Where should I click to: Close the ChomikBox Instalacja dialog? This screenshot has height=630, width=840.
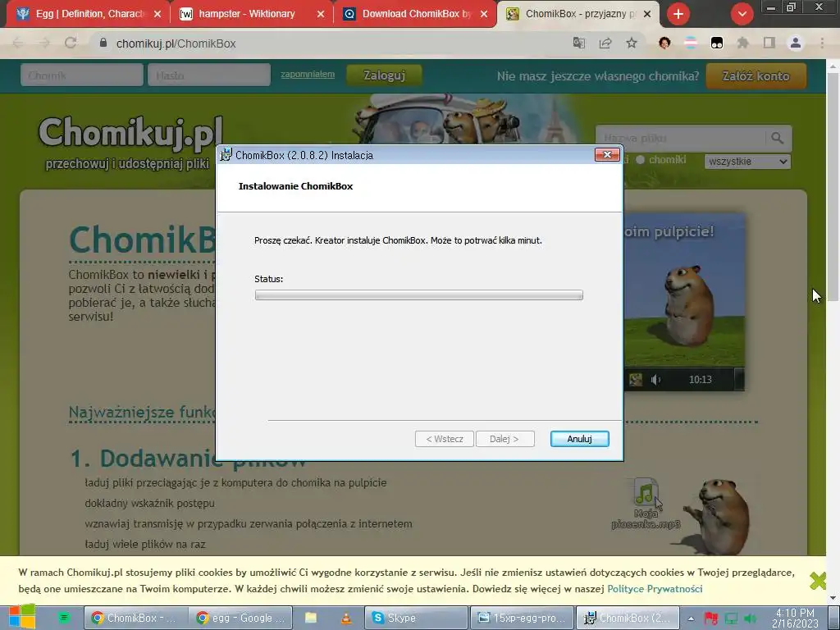pyautogui.click(x=607, y=155)
